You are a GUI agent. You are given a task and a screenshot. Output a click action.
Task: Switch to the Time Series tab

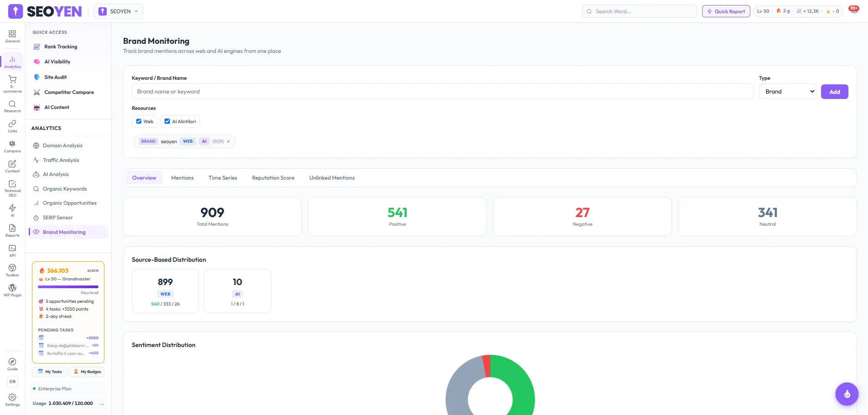pos(223,178)
